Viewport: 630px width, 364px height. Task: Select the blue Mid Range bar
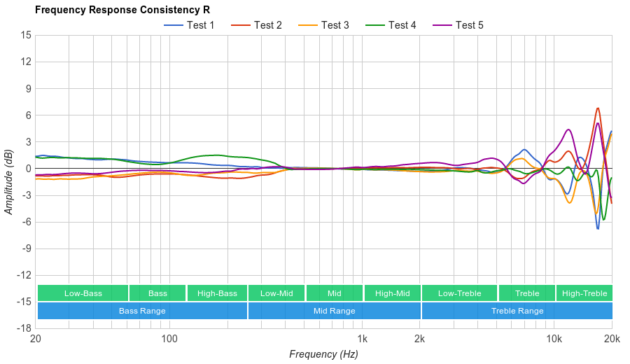[334, 311]
